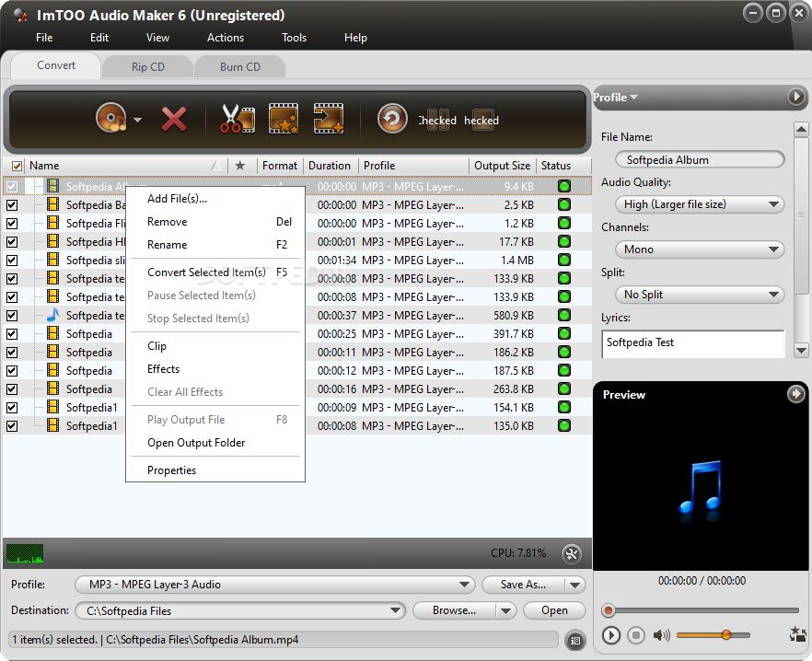Click the film icon of Softpedia1 last row
The image size is (812, 661).
pos(52,426)
